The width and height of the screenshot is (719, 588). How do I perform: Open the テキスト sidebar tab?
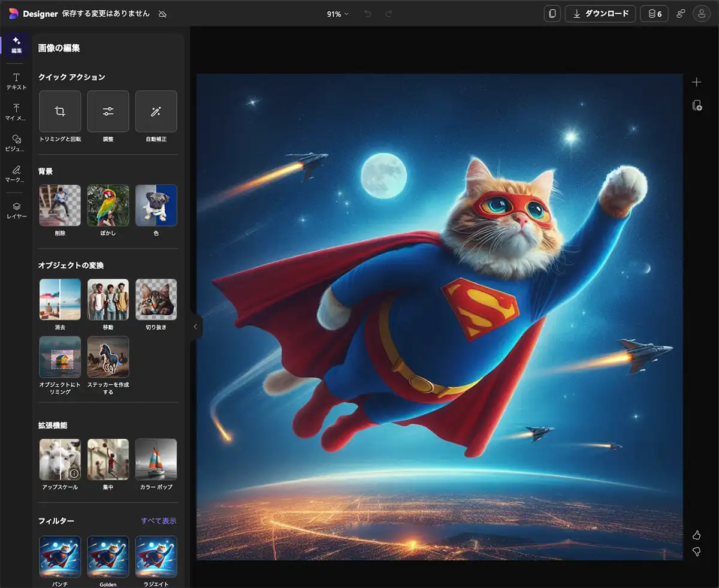pos(16,82)
